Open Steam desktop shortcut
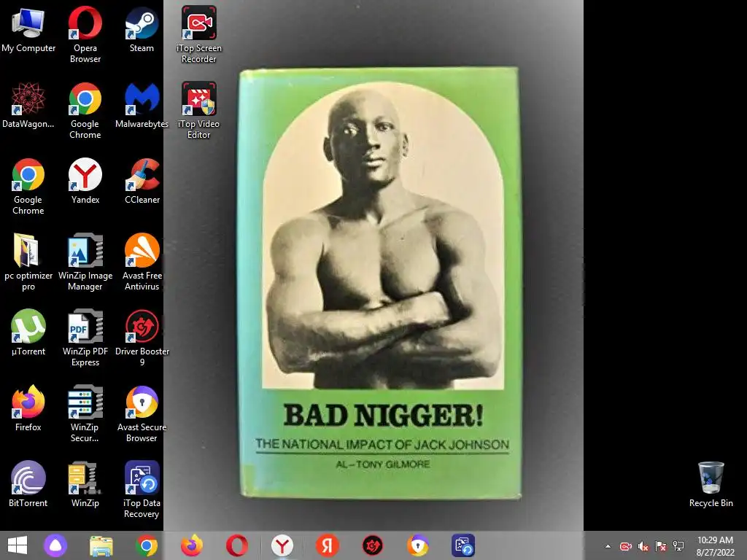 (x=142, y=30)
